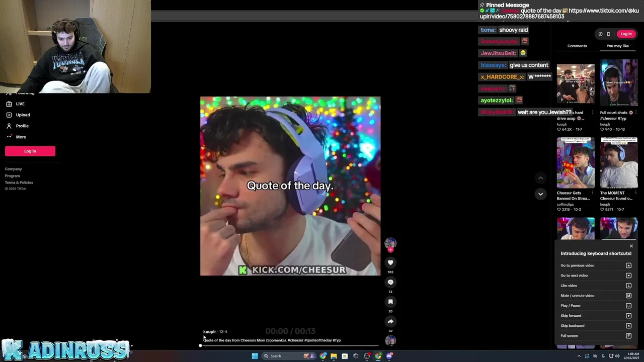Open options for 'Full court shots' video card

click(x=635, y=113)
